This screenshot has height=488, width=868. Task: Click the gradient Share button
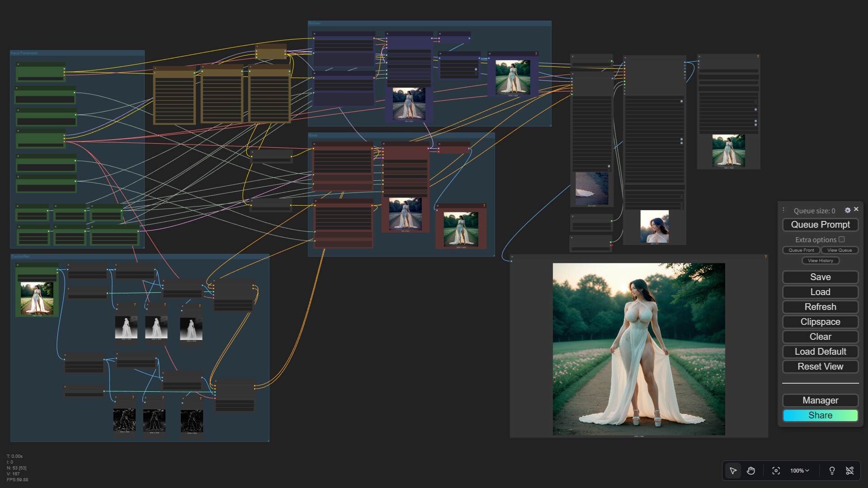pyautogui.click(x=820, y=415)
